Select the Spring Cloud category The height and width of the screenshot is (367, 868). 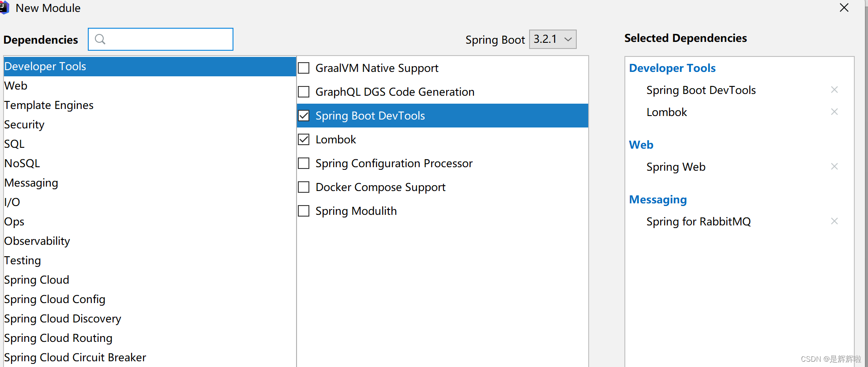coord(150,280)
